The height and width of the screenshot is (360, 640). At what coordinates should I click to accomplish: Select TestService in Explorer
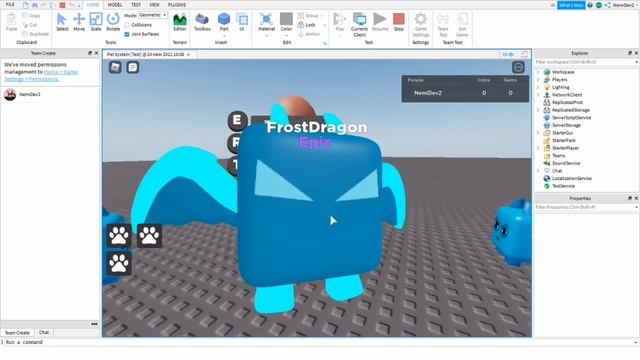563,186
